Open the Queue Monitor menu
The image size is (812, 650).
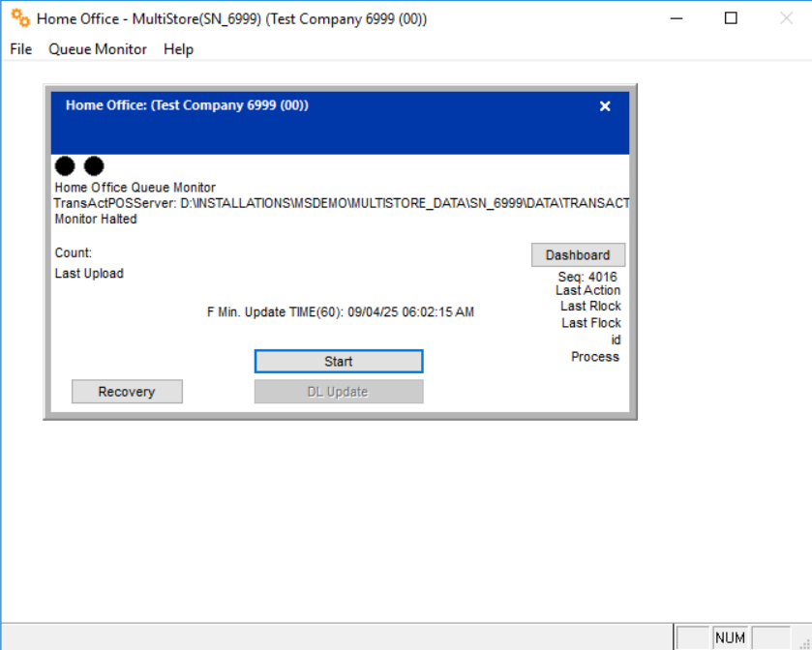(x=98, y=49)
